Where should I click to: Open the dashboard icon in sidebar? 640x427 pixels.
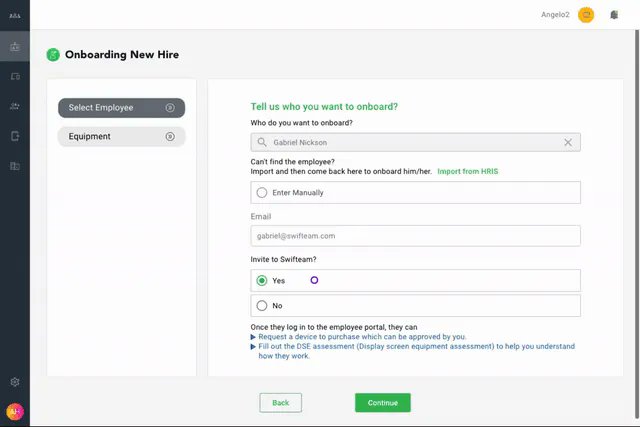tap(15, 47)
